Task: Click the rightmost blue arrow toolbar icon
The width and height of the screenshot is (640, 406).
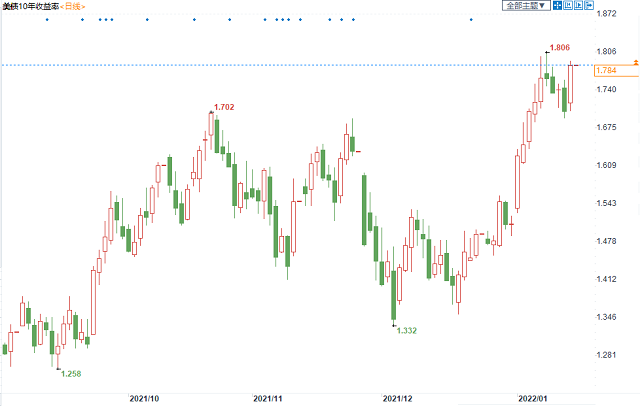Action: [x=590, y=6]
